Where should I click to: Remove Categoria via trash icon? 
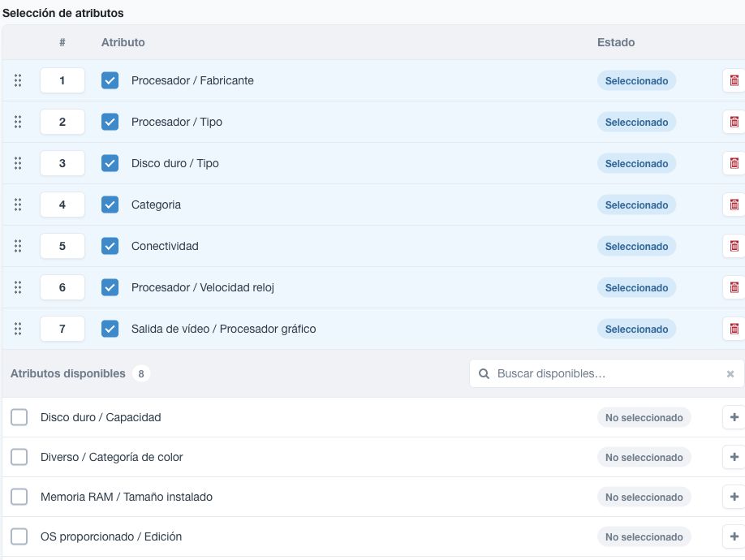pyautogui.click(x=734, y=205)
